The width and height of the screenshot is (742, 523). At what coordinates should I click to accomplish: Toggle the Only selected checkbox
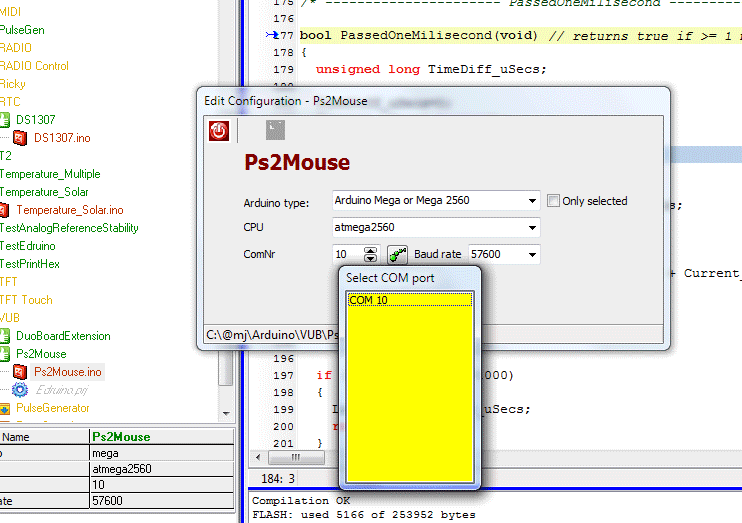[x=553, y=201]
